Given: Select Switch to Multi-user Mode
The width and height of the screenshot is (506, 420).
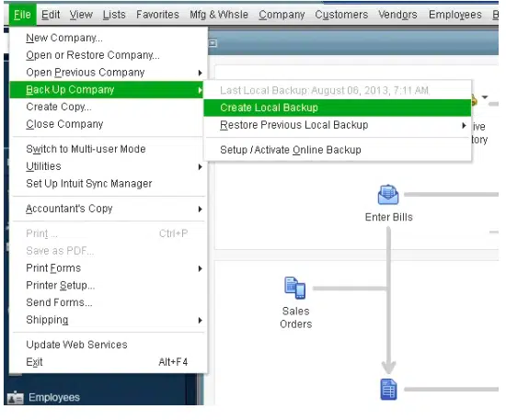Looking at the screenshot, I should tap(109, 149).
